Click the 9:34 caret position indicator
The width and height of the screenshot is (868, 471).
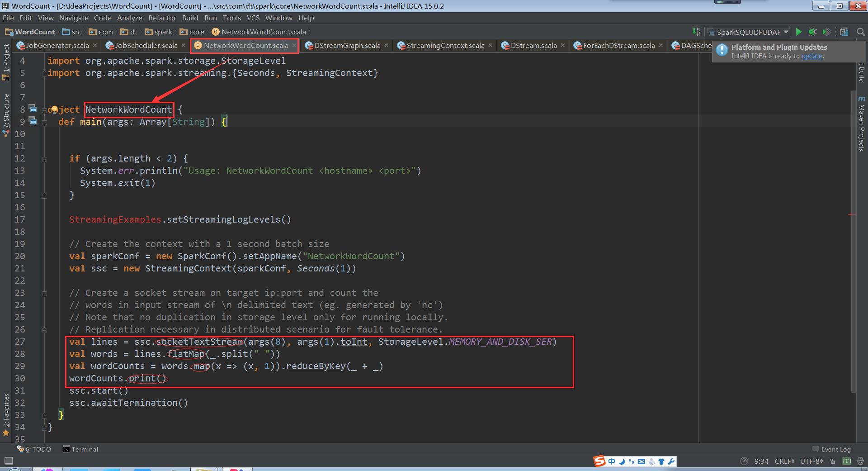[x=761, y=461]
